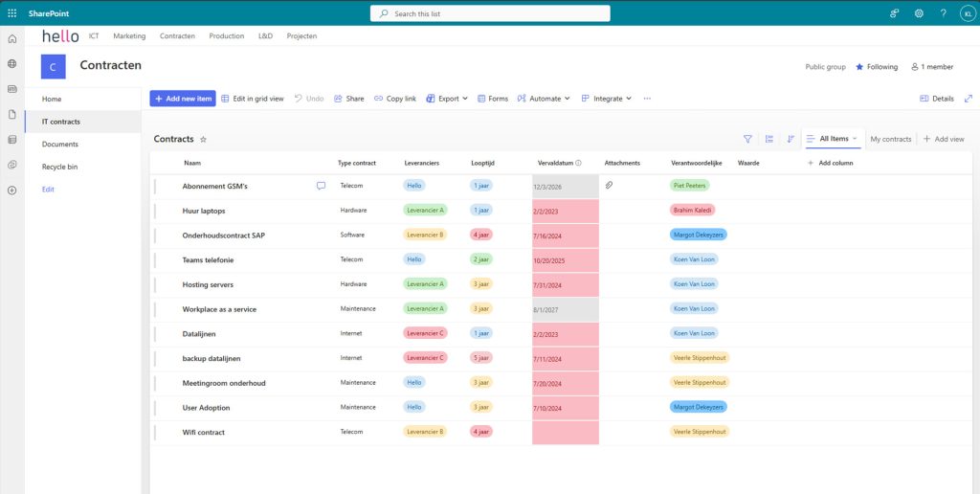Open the All Items view dropdown
This screenshot has width=980, height=494.
pos(834,139)
